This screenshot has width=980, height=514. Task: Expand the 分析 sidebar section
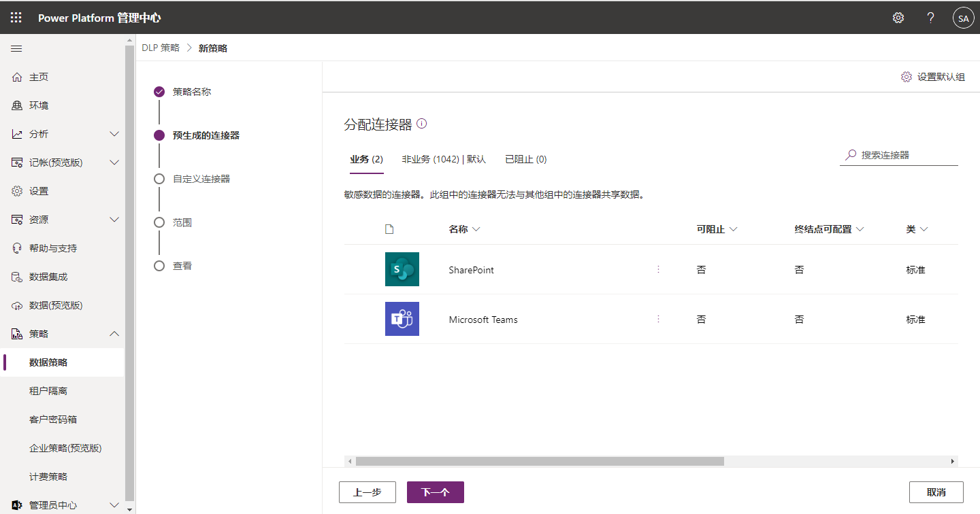114,134
